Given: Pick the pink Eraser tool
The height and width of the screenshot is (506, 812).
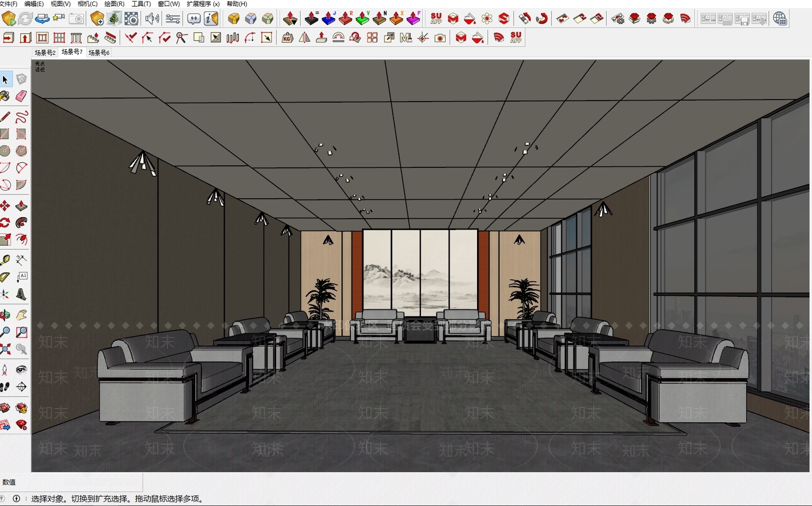Looking at the screenshot, I should [x=21, y=96].
